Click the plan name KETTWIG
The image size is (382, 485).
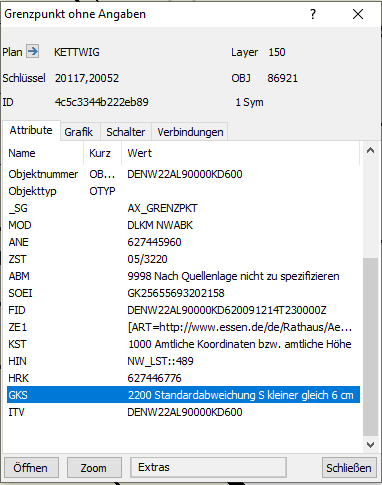pyautogui.click(x=77, y=52)
